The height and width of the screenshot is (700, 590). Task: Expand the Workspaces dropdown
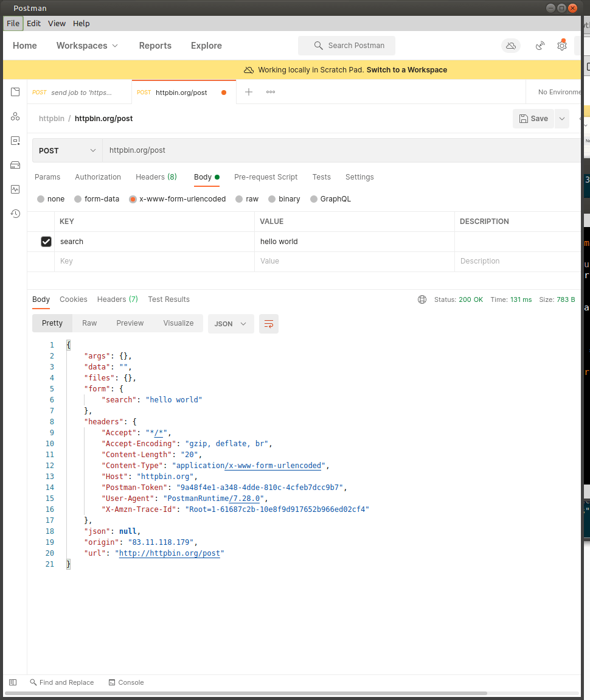[x=87, y=46]
